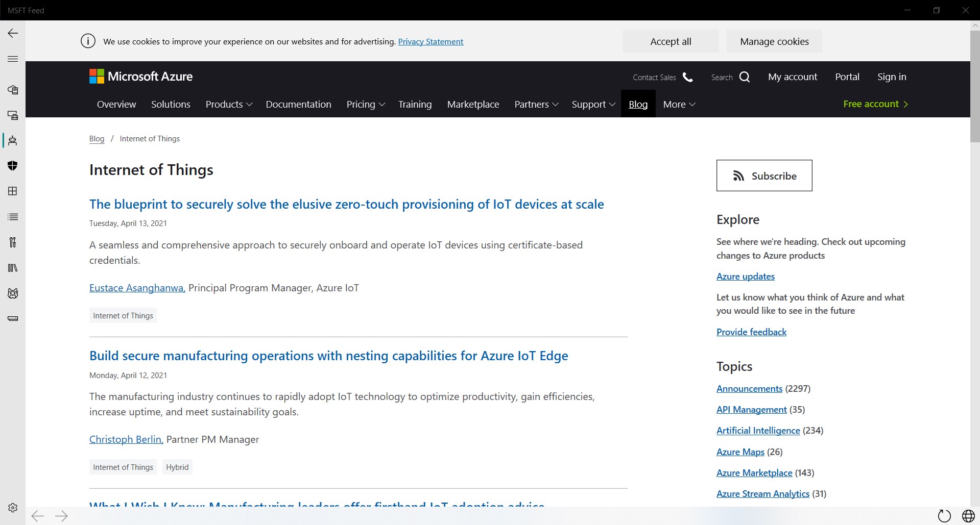Go to the Marketplace nav item
This screenshot has width=980, height=525.
point(473,105)
